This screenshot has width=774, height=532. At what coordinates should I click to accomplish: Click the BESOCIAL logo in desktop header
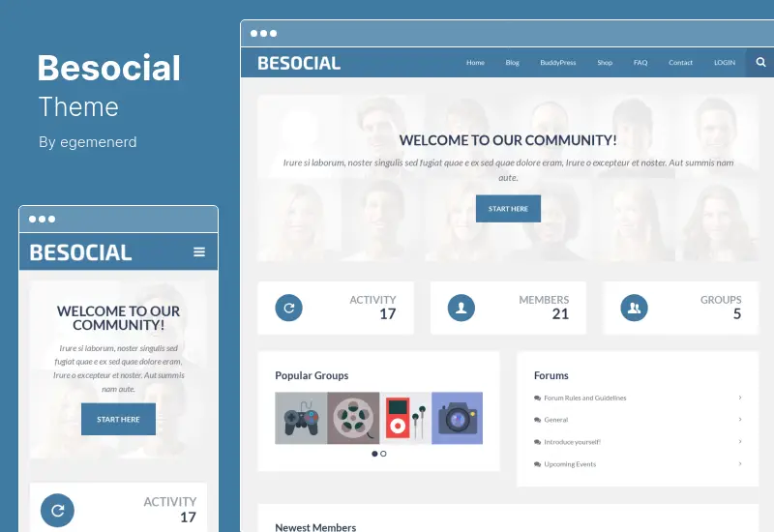299,63
